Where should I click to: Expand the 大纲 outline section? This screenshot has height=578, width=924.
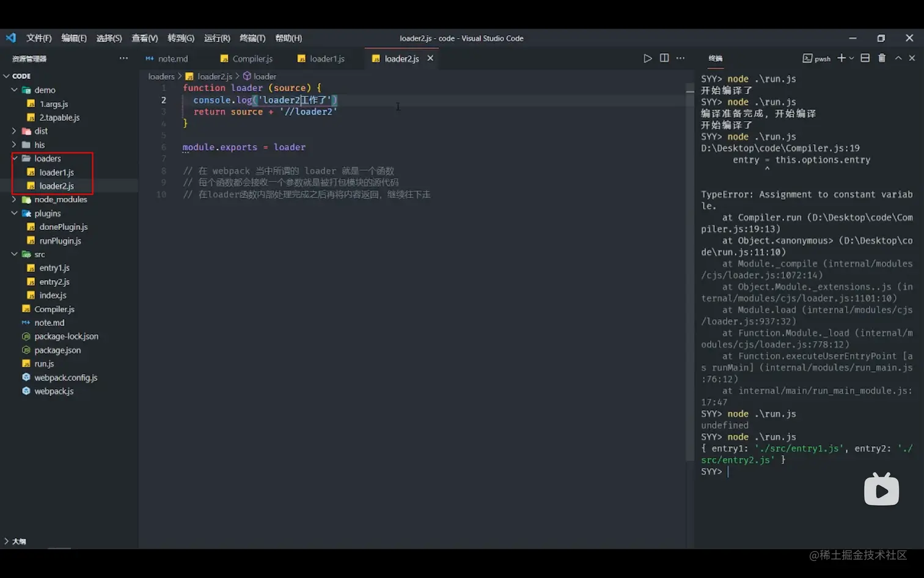(x=6, y=541)
